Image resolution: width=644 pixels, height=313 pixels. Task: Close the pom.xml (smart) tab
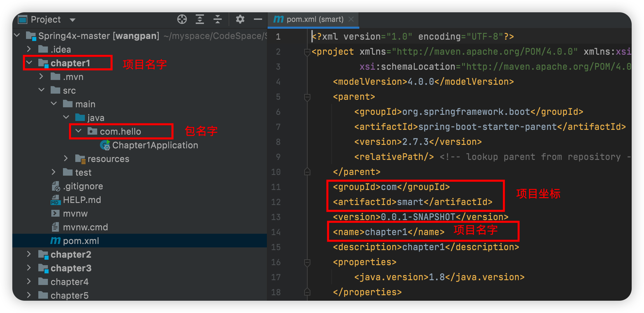pos(351,19)
